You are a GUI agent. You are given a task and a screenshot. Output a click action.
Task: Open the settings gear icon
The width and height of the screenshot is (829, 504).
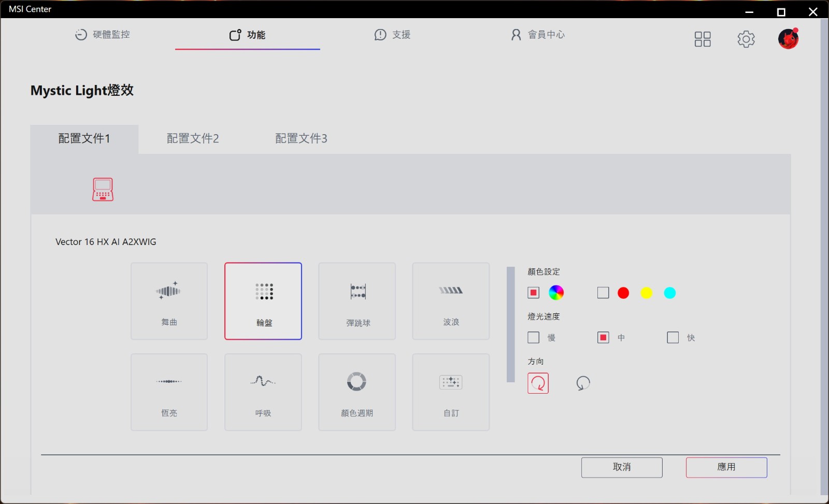pyautogui.click(x=746, y=39)
